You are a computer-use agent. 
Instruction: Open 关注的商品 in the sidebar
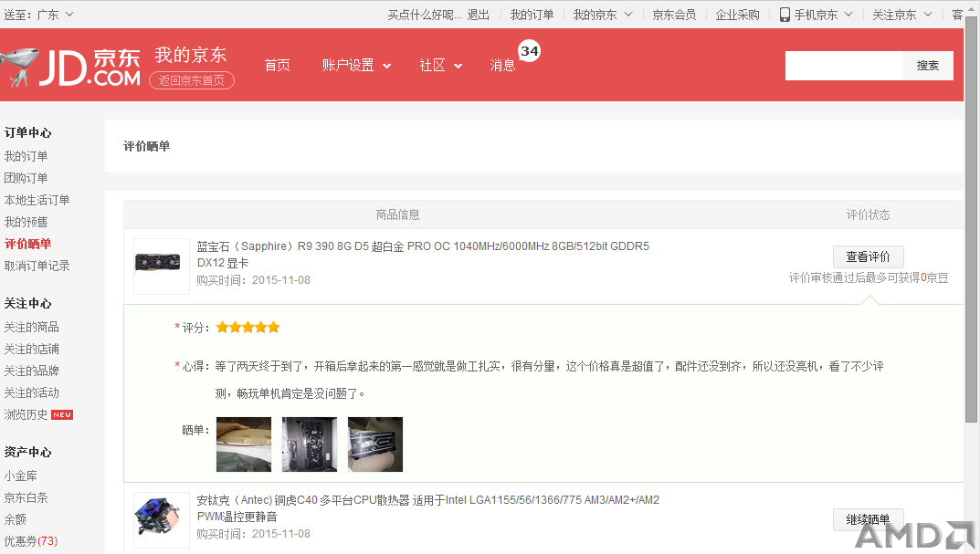31,328
